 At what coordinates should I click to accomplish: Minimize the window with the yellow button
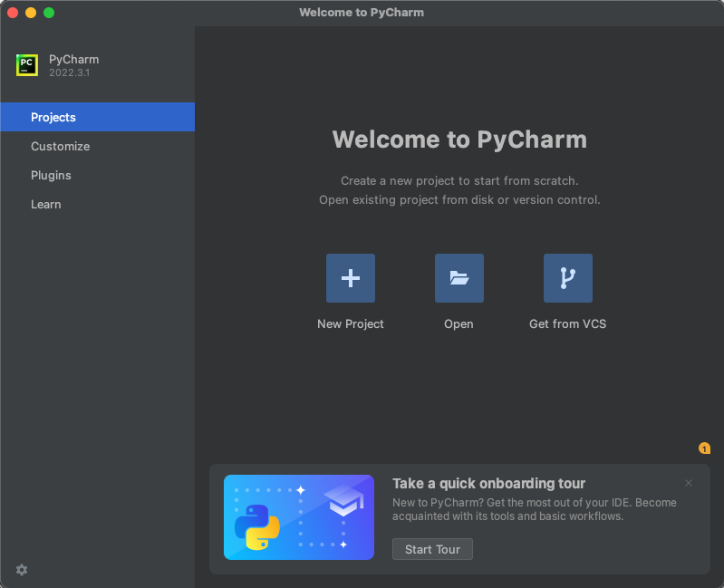tap(31, 13)
